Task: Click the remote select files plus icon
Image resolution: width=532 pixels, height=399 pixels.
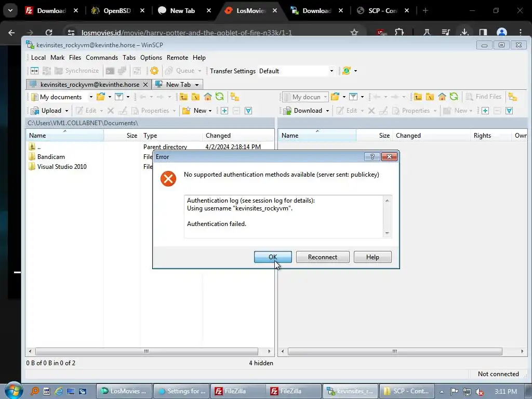Action: point(485,111)
